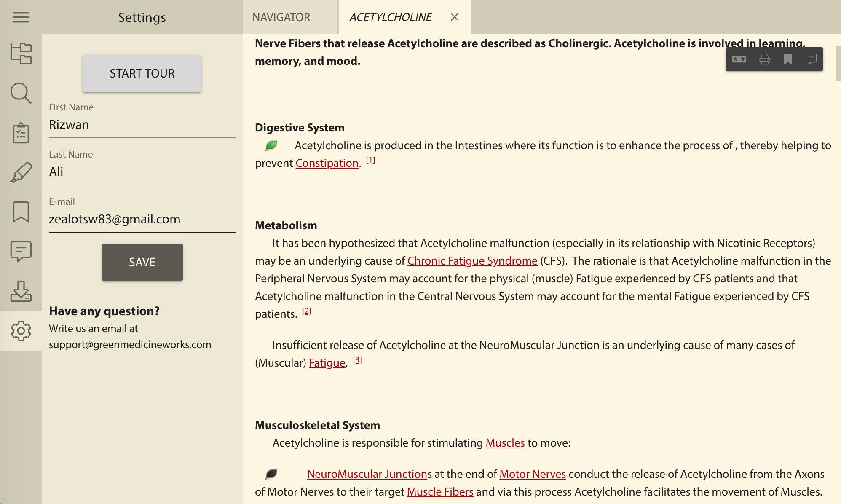Screen dimensions: 841x504
Task: Click the dark leaf icon before NeuroMuscular Junctions
Action: click(271, 474)
